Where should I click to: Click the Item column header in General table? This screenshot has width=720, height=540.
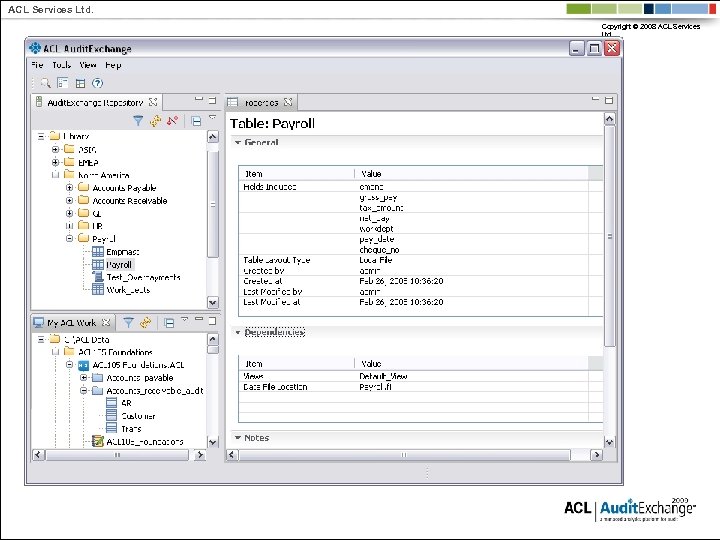click(297, 174)
